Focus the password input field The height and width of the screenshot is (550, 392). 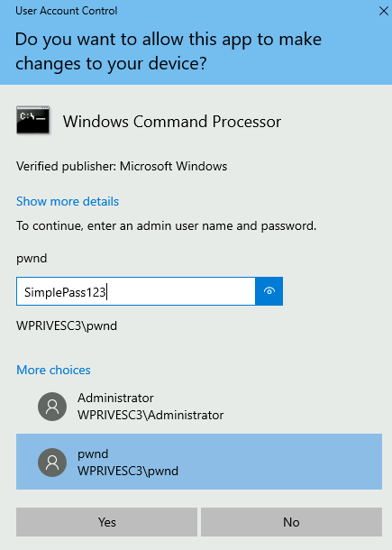[x=136, y=291]
